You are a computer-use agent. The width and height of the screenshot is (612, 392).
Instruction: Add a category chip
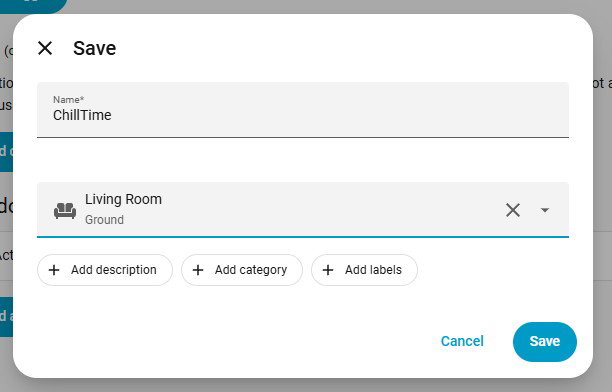tap(242, 270)
